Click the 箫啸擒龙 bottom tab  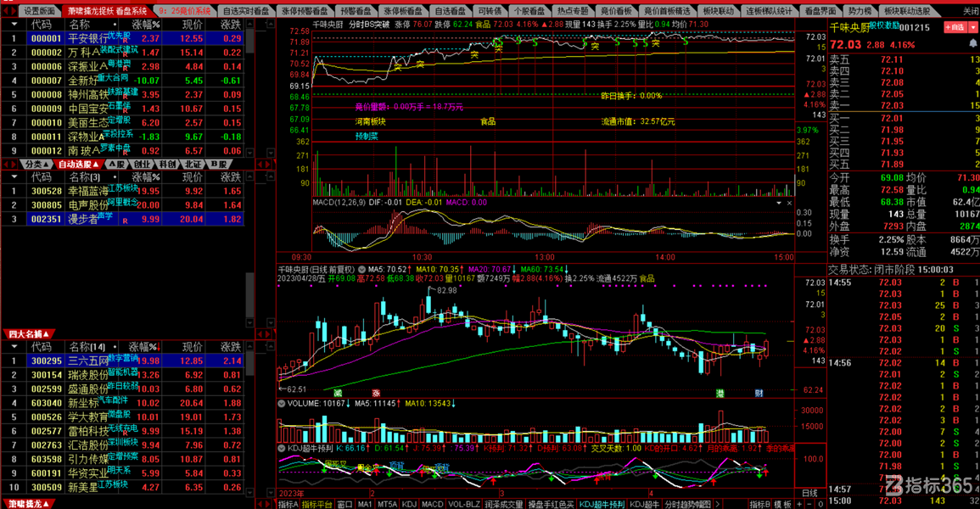(28, 503)
